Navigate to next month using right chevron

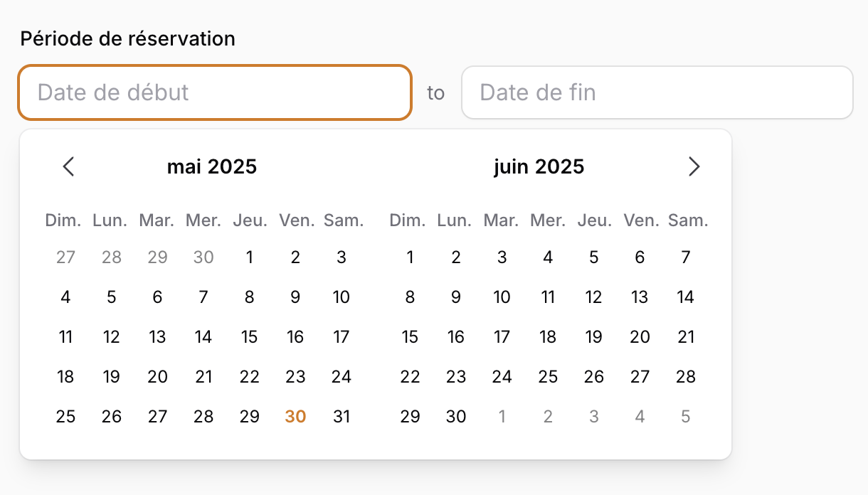point(694,166)
